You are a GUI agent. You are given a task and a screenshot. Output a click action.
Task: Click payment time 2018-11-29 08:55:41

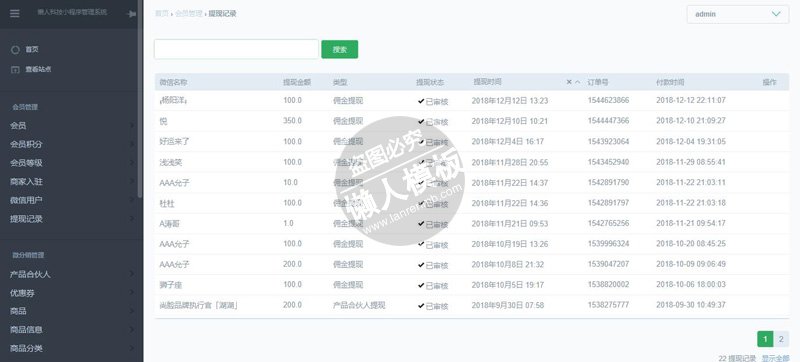(691, 162)
